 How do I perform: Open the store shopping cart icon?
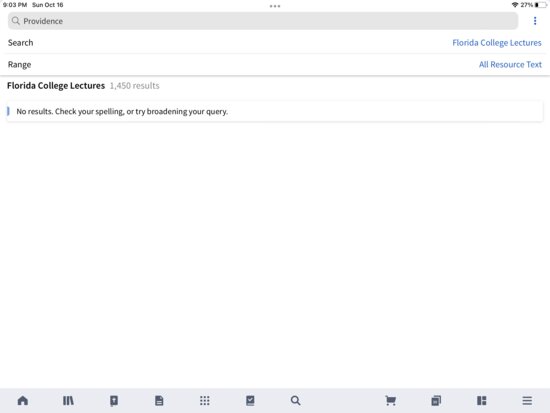pyautogui.click(x=390, y=400)
